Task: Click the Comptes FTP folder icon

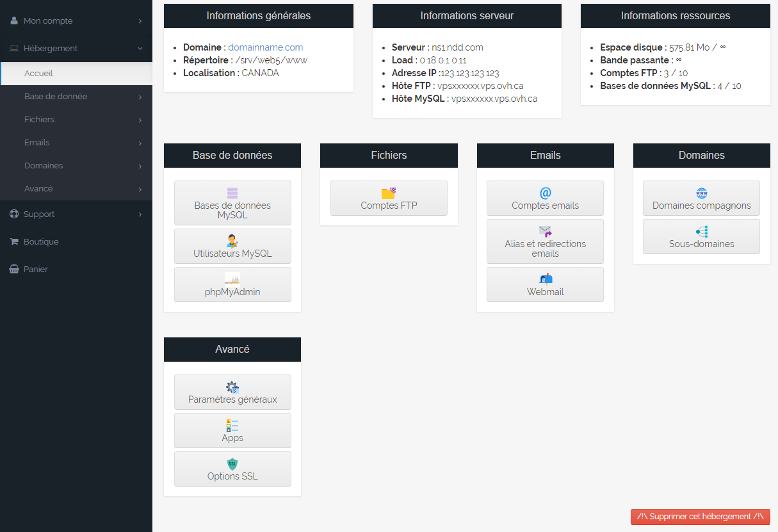Action: tap(389, 193)
